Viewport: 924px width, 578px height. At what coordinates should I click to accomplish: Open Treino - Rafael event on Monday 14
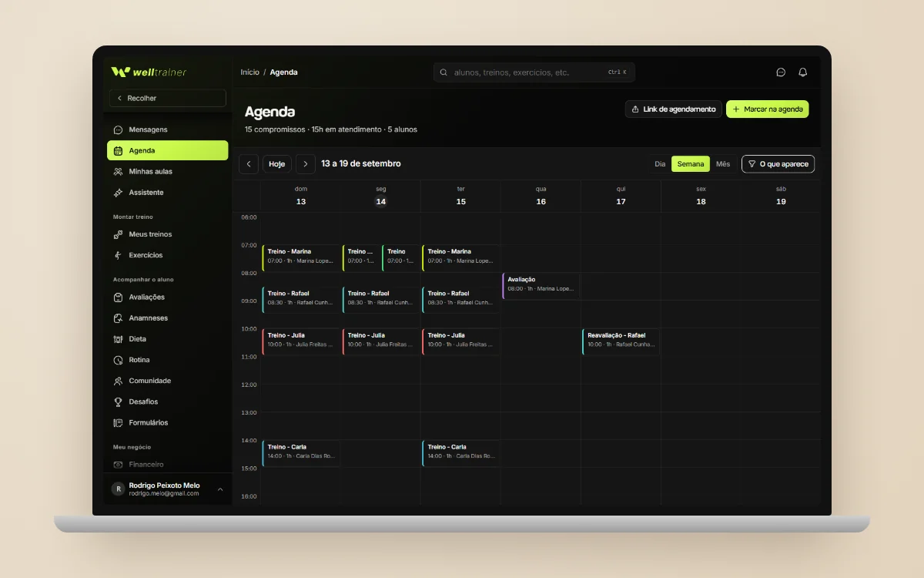coord(381,300)
